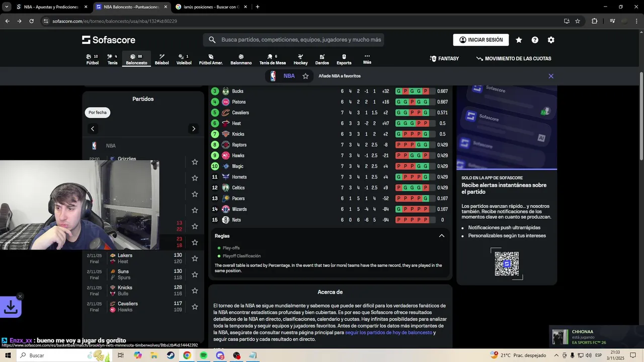This screenshot has height=362, width=644.
Task: Favorite the Grizzlies match
Action: pos(195,162)
